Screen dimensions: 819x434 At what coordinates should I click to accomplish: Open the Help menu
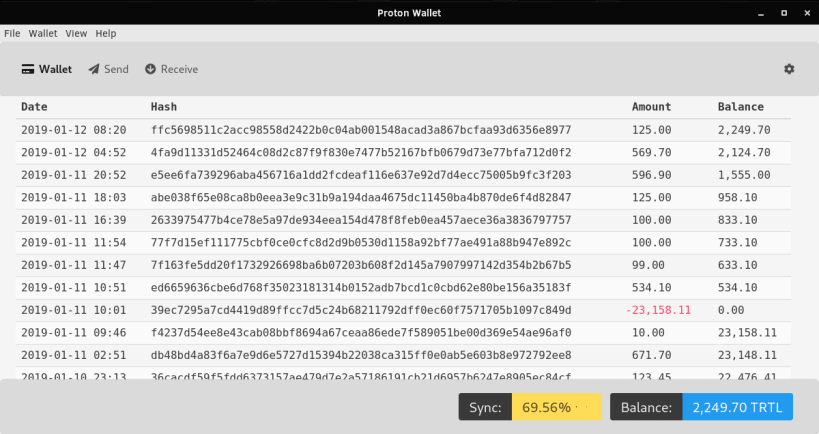pos(106,33)
